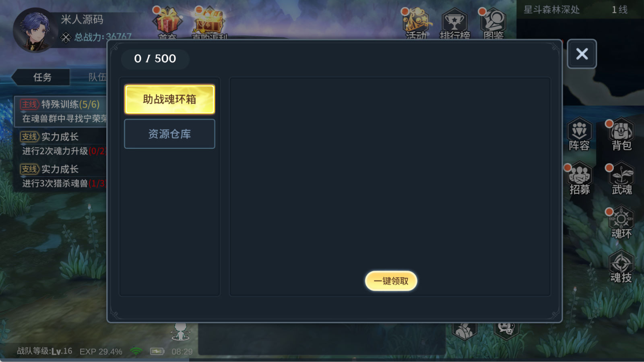Click the player avatar portrait
The image size is (644, 362).
pos(34,31)
